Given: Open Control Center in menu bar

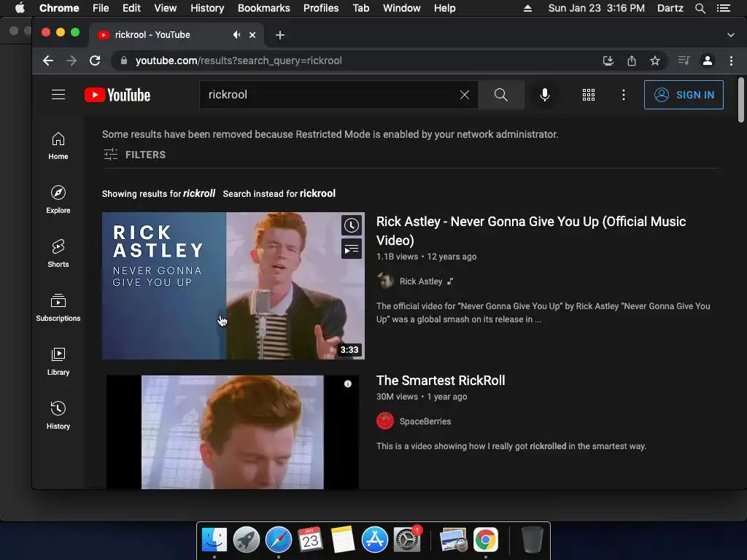Looking at the screenshot, I should tap(723, 8).
